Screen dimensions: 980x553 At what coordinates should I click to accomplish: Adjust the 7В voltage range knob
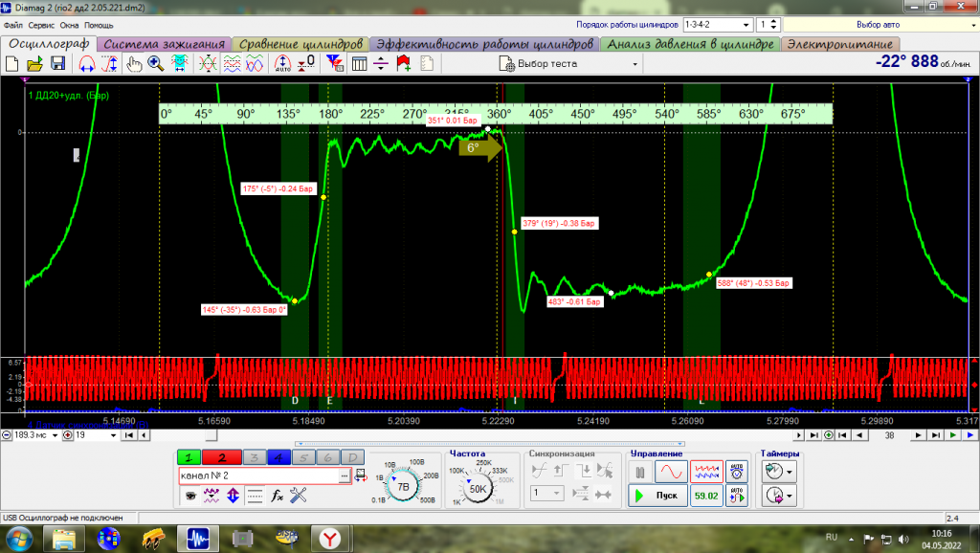403,486
